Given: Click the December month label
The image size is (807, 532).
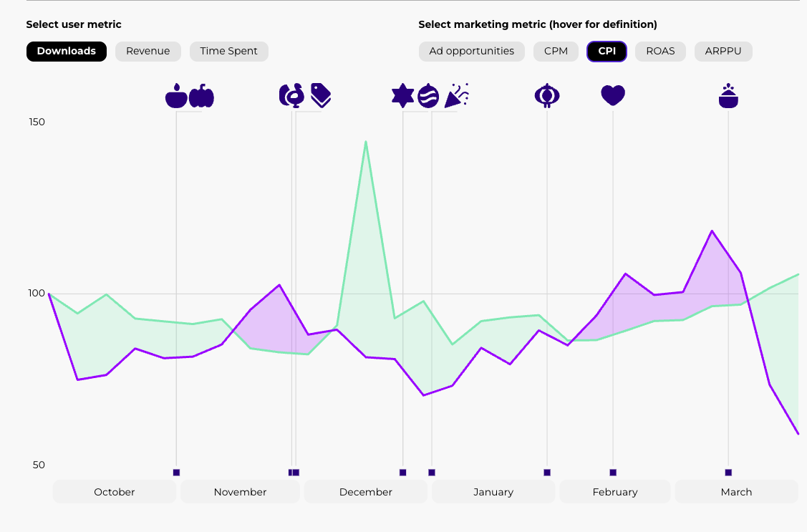Looking at the screenshot, I should coord(366,492).
